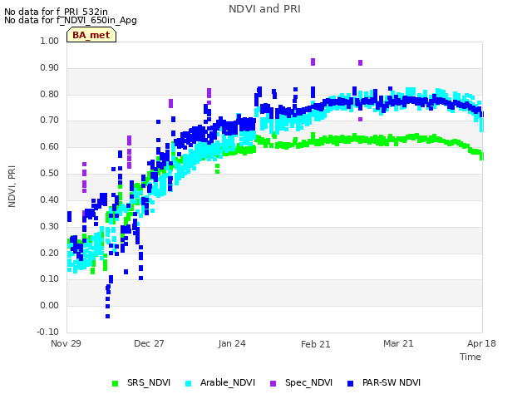Viewport: 532px width, 399px height.
Task: Click the 0.30 y-axis tick label
Action: tap(50, 226)
